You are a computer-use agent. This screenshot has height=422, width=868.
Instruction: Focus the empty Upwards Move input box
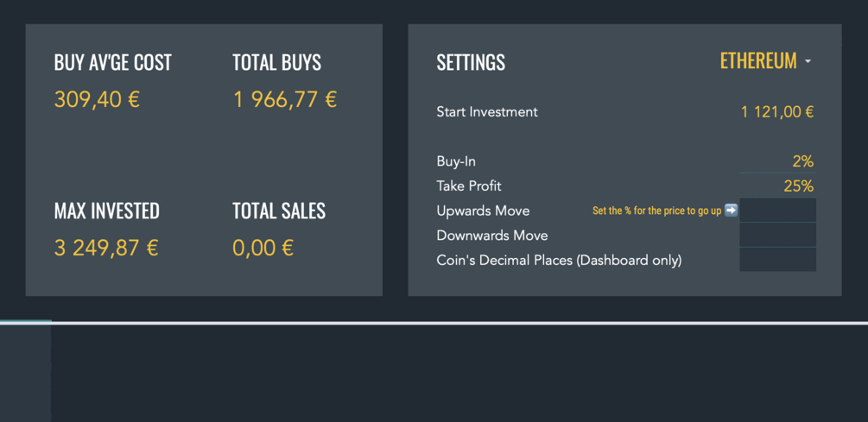[777, 211]
